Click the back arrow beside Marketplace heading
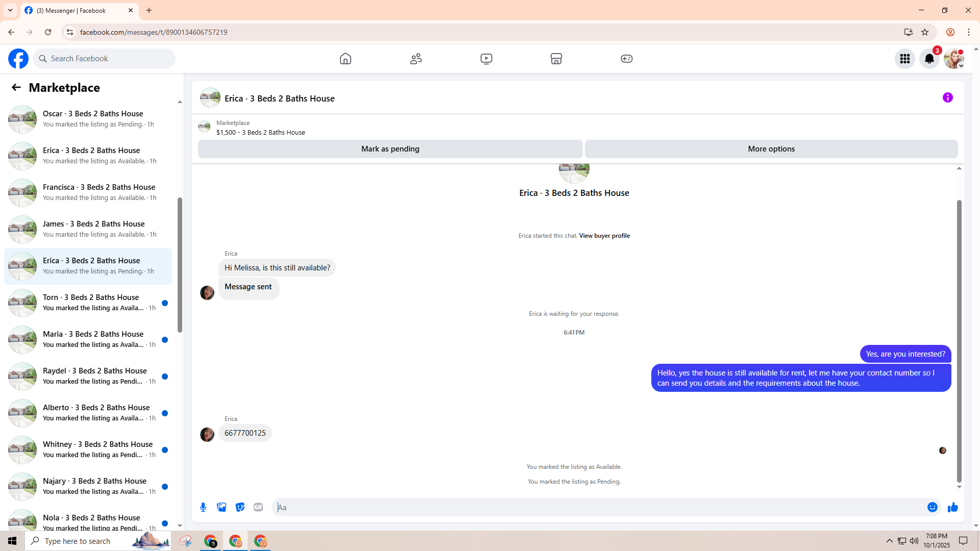Screen dimensions: 980x551 click(x=16, y=87)
